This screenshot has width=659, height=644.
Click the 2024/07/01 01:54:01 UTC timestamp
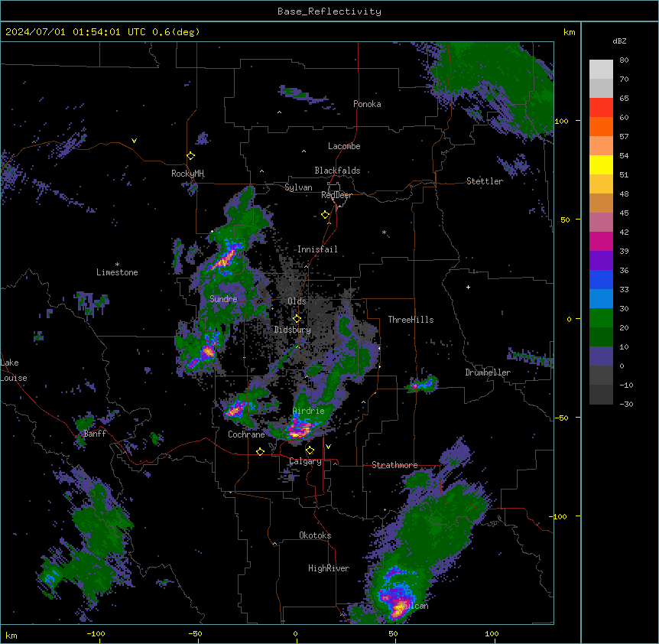[x=76, y=32]
